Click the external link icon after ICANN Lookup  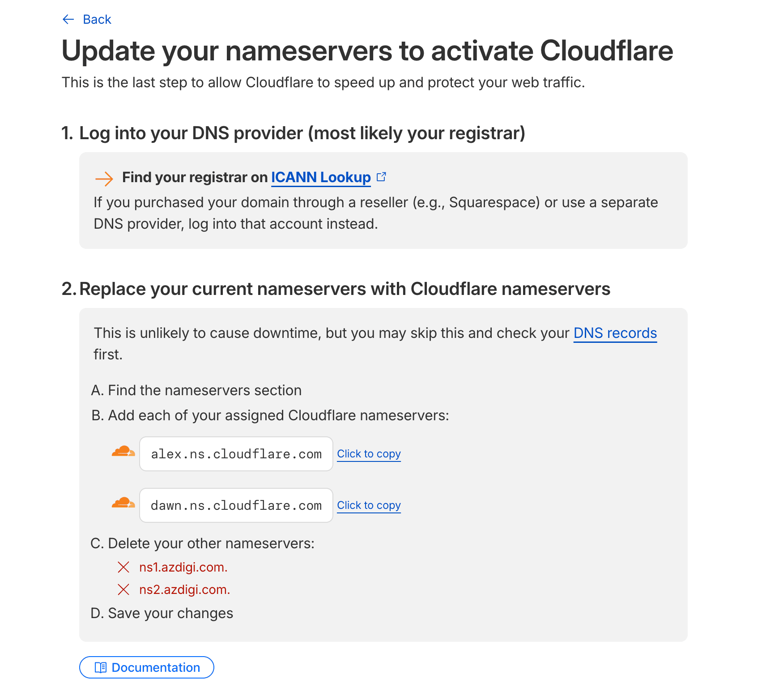point(381,176)
